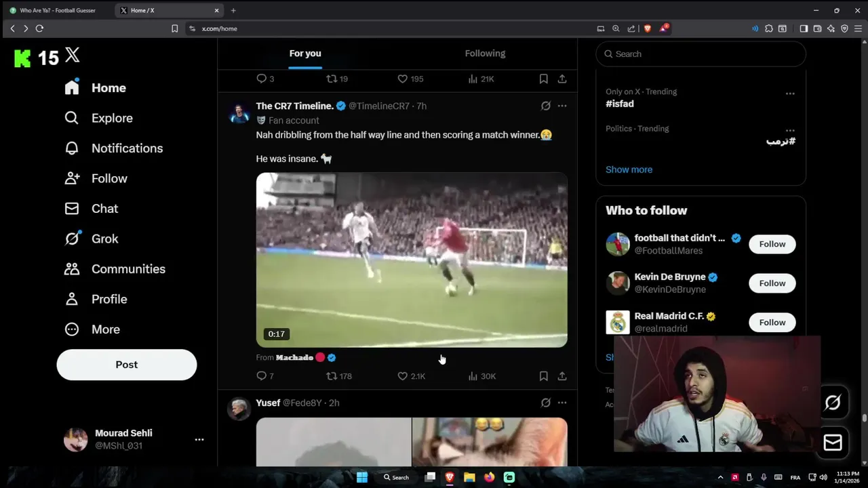Open Grok explain icon on Yusef post

546,403
